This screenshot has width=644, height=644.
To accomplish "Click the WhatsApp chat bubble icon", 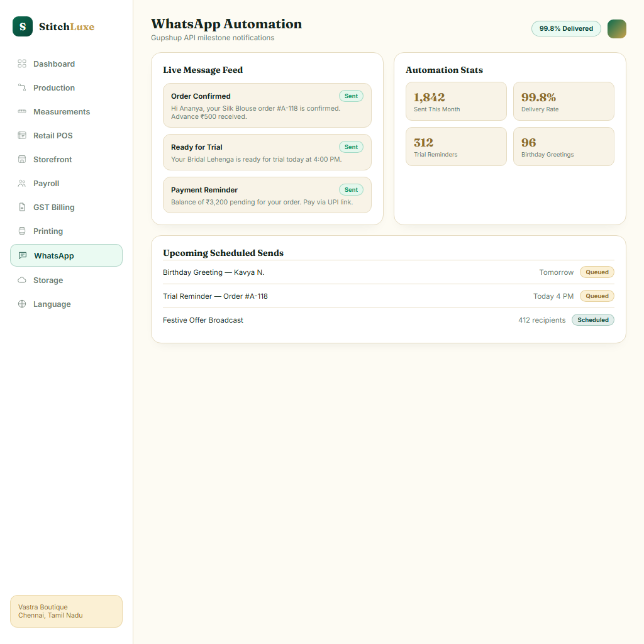I will point(23,255).
